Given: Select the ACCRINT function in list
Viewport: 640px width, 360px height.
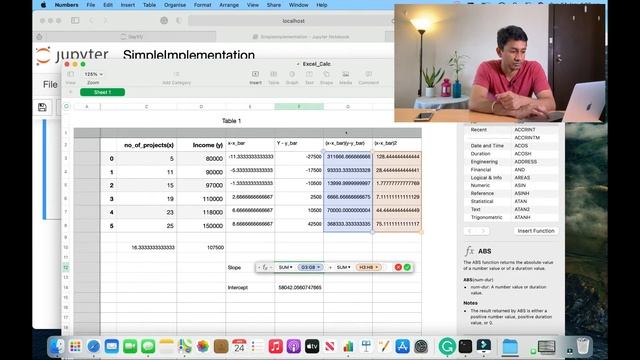Looking at the screenshot, I should (x=525, y=130).
